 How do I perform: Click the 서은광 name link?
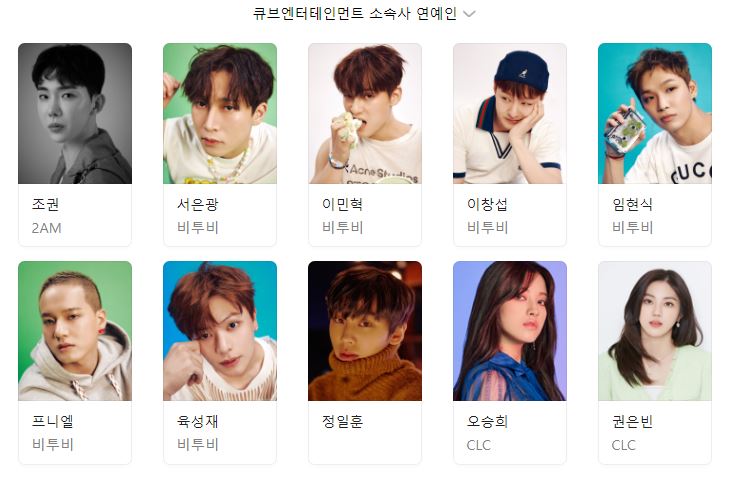click(197, 204)
